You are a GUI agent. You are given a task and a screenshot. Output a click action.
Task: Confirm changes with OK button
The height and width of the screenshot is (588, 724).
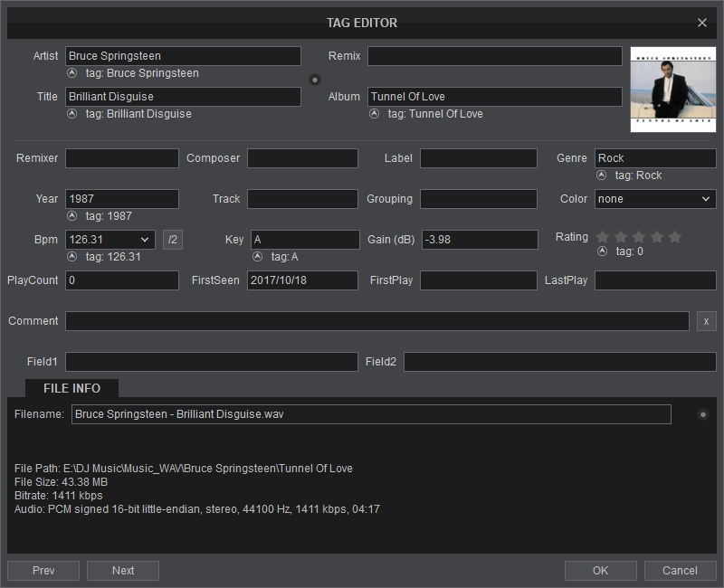click(x=600, y=571)
